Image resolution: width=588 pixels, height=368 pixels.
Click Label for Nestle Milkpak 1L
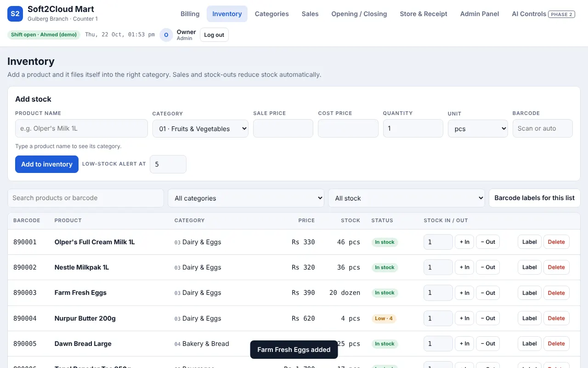click(x=530, y=267)
